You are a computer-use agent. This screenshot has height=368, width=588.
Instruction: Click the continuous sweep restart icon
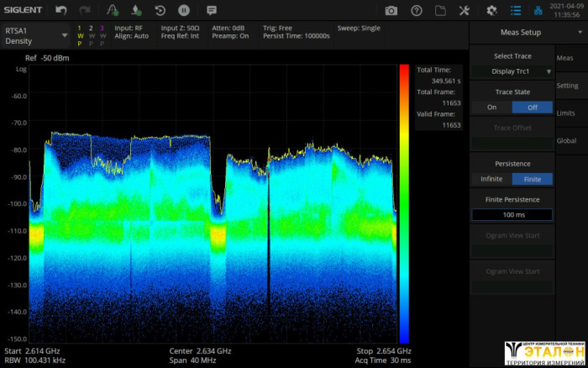coord(160,10)
